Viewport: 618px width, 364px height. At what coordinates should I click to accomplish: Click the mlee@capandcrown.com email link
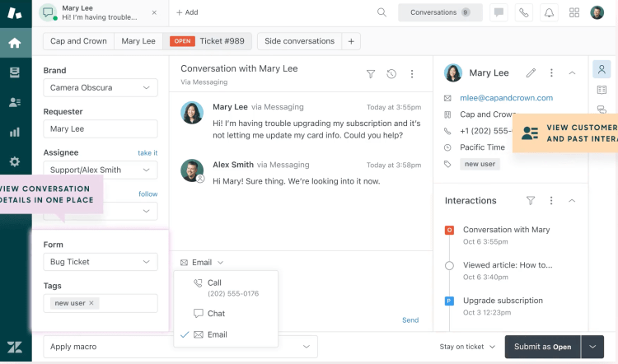click(506, 98)
